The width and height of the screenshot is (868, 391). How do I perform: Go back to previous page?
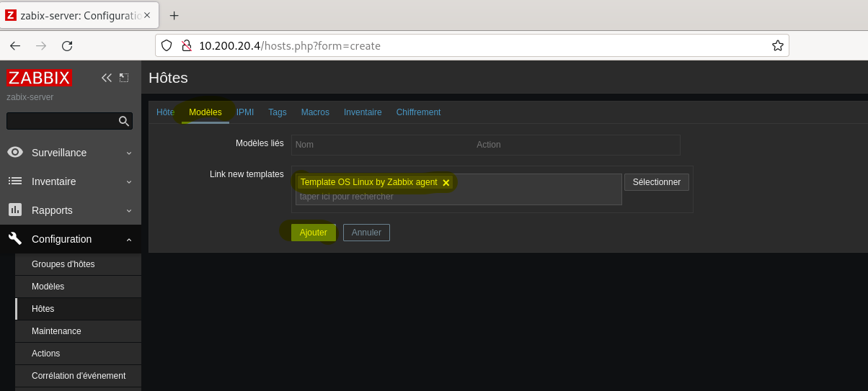pyautogui.click(x=15, y=45)
